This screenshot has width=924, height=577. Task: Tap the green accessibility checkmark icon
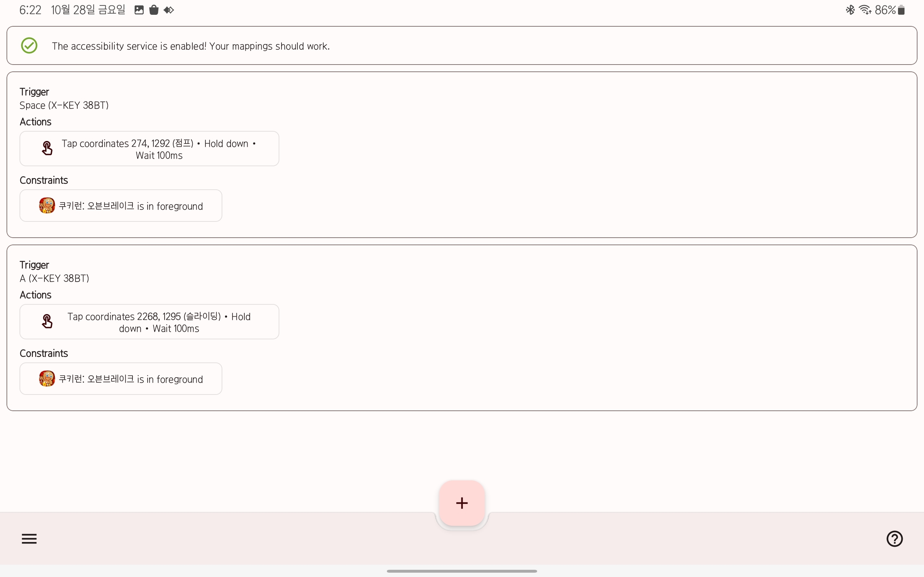click(x=29, y=46)
